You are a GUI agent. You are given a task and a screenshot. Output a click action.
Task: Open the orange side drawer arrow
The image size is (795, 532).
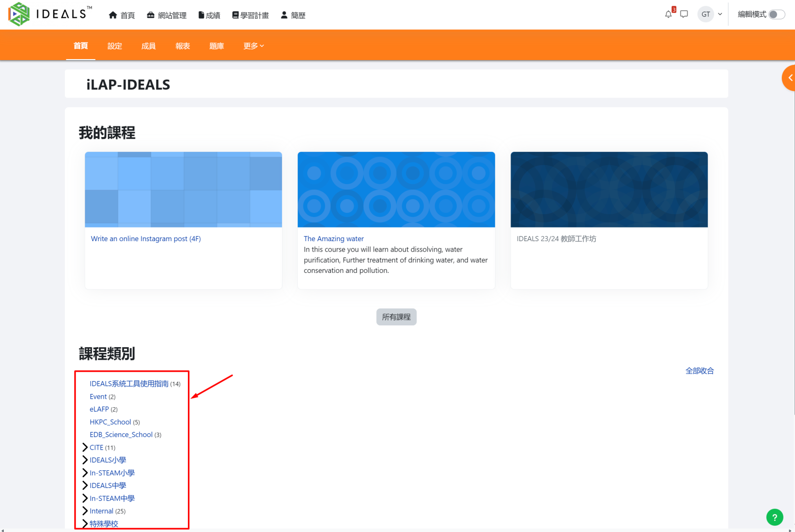[x=789, y=78]
